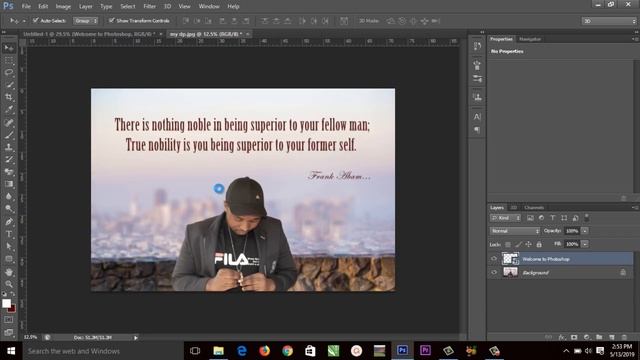Click the foreground color swatch
The width and height of the screenshot is (640, 360).
point(6,303)
